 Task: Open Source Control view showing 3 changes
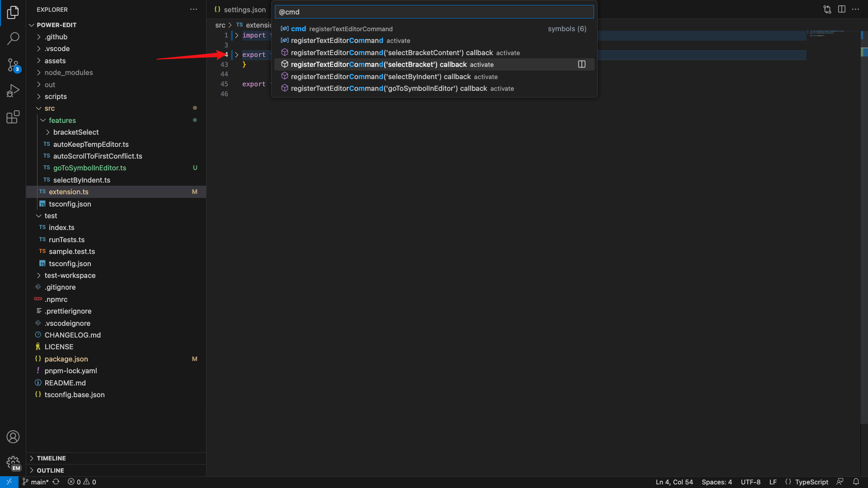coord(13,65)
